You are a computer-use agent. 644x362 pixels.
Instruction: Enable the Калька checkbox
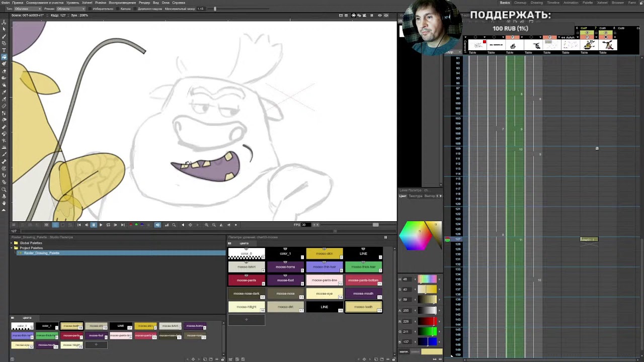(118, 9)
